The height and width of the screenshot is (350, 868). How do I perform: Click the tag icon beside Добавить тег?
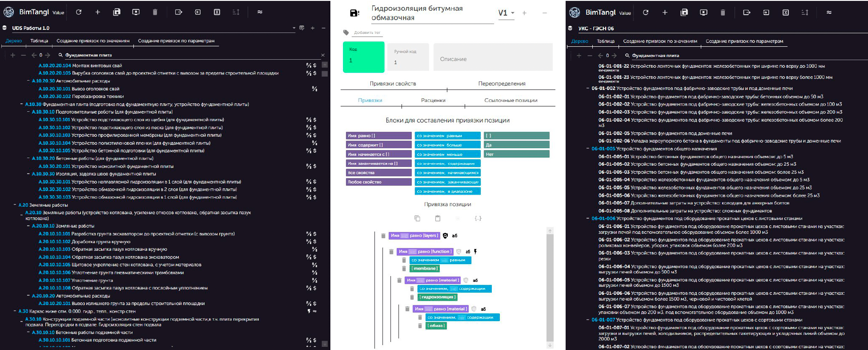(x=346, y=33)
